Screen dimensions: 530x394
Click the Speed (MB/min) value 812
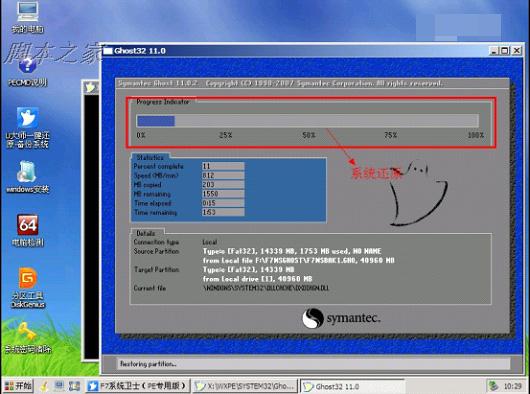[223, 175]
